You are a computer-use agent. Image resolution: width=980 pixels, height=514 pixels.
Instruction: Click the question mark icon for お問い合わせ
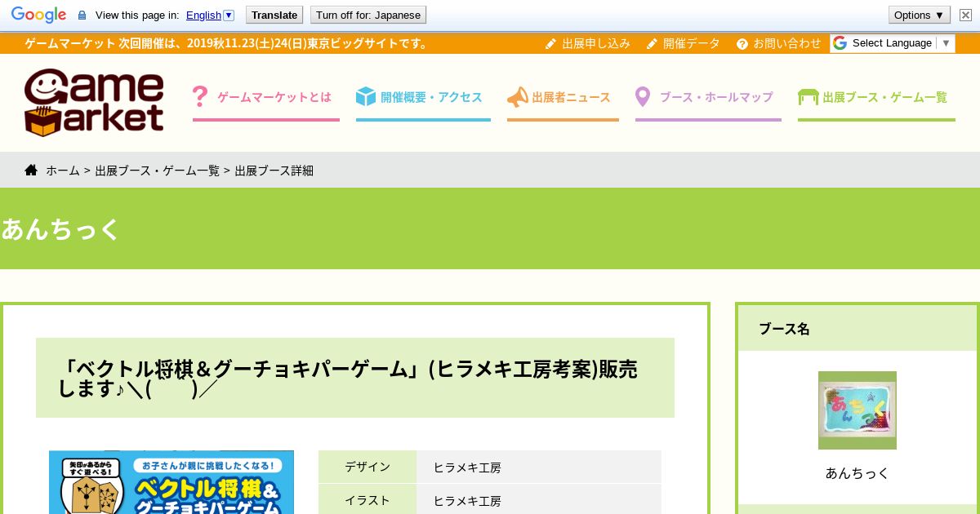click(x=742, y=43)
